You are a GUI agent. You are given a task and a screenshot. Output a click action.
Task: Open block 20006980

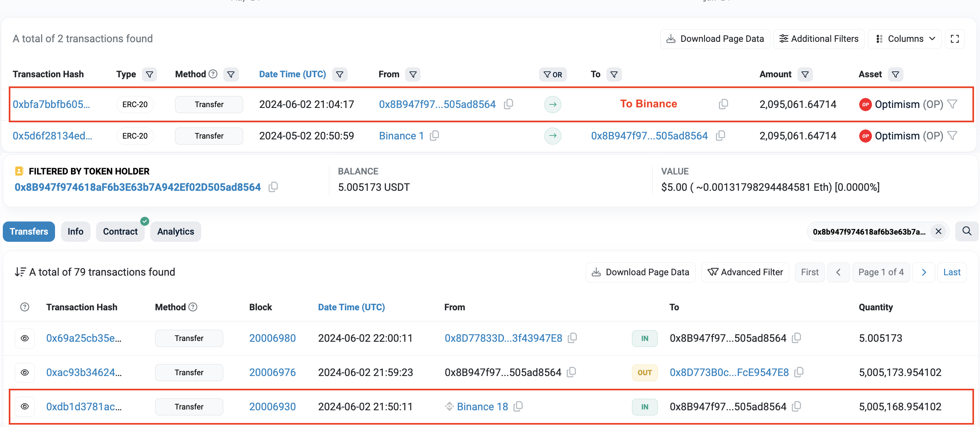273,338
